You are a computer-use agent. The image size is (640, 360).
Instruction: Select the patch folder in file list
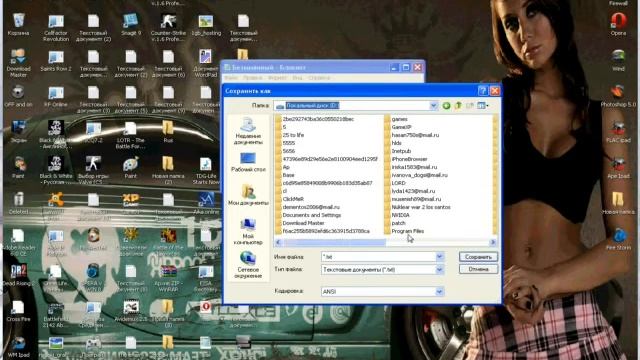[395, 223]
